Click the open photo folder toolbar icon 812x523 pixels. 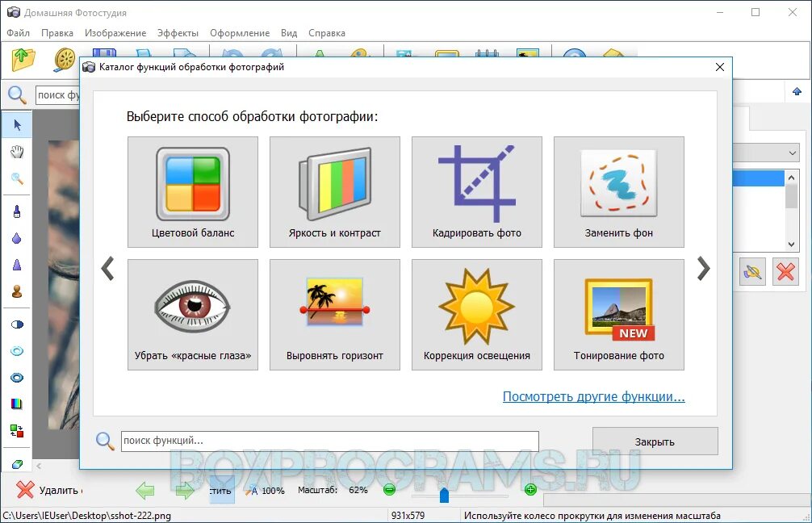pyautogui.click(x=23, y=60)
